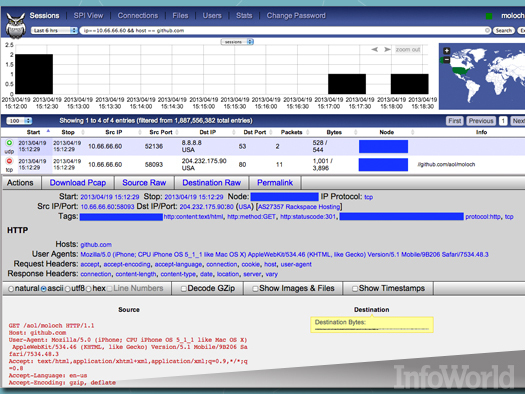Click the location response header link
This screenshot has width=525, height=394.
click(228, 274)
